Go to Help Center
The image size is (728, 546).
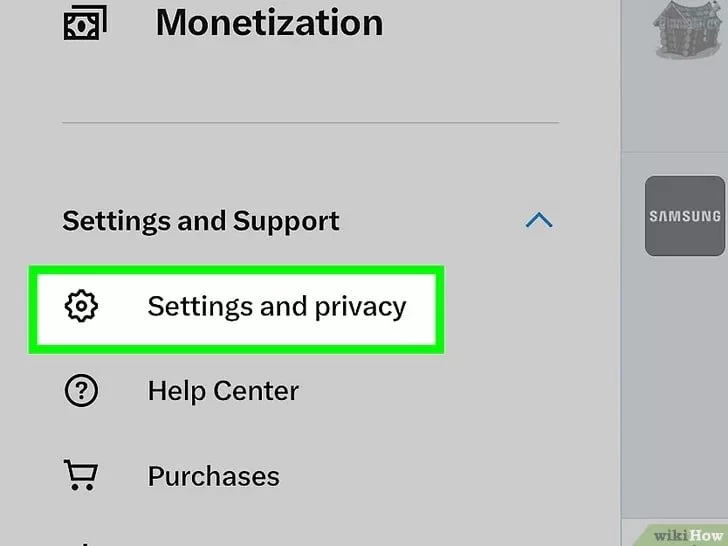coord(223,391)
